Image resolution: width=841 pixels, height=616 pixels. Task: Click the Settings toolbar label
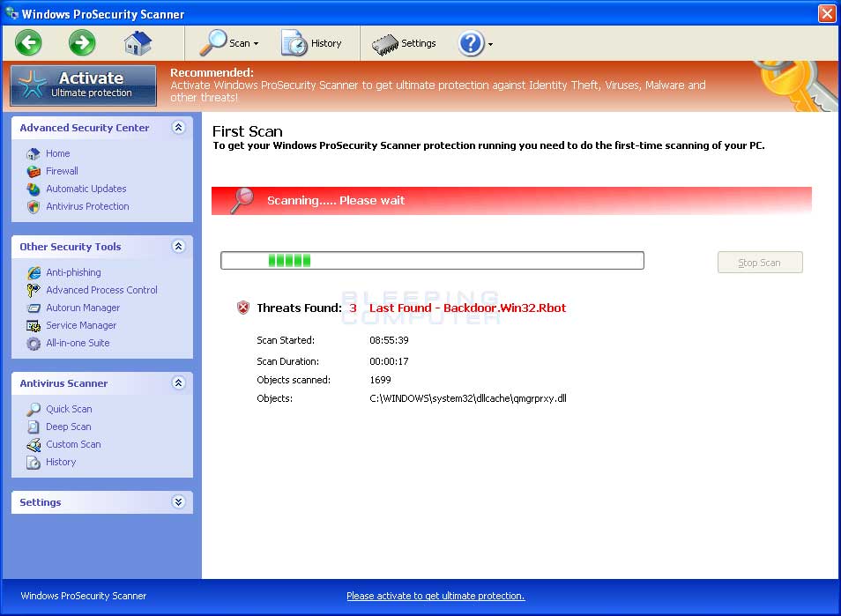(x=419, y=43)
